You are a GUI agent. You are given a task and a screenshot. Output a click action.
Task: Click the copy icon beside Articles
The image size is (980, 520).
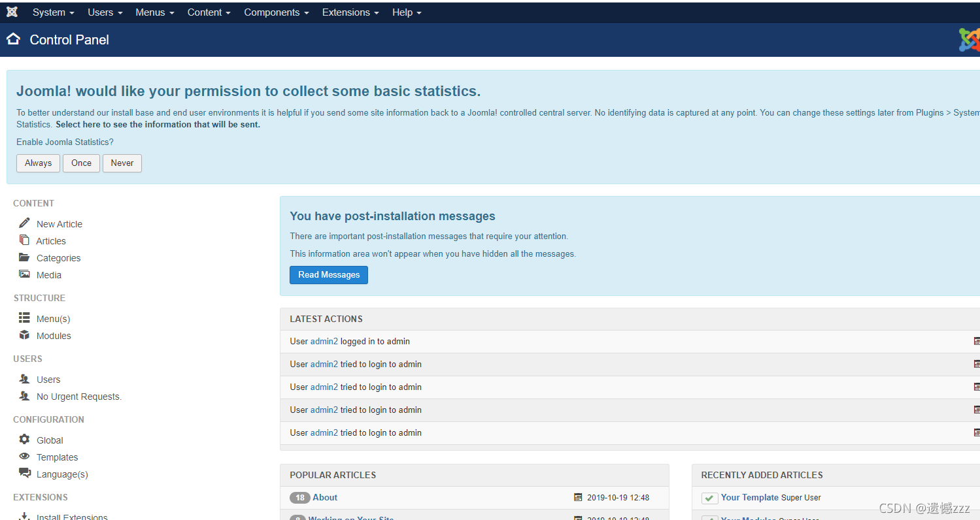coord(24,240)
